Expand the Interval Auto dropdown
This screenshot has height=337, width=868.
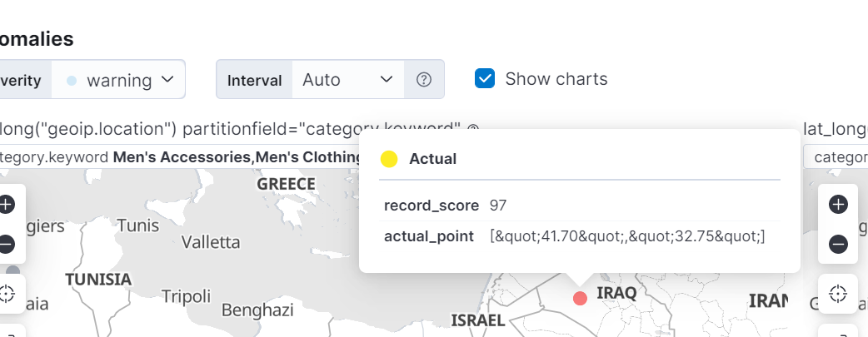click(x=347, y=80)
